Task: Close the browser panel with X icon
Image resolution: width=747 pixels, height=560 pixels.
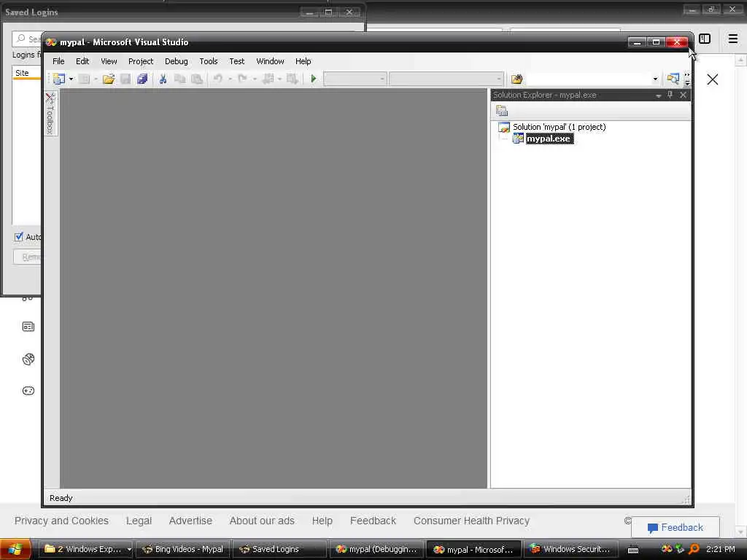Action: [713, 79]
